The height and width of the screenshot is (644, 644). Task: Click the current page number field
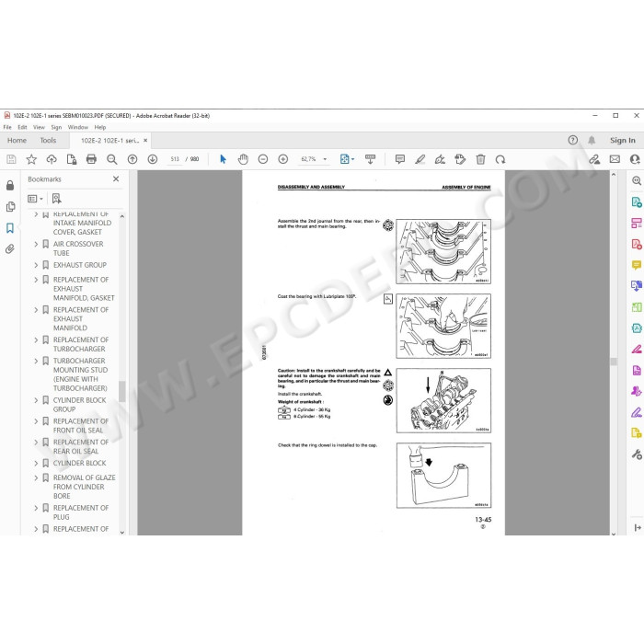tap(175, 159)
